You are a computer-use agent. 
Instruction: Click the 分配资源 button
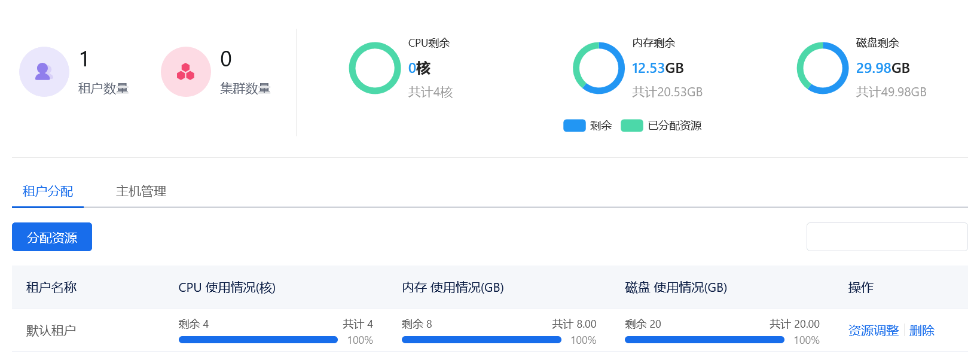click(x=52, y=237)
